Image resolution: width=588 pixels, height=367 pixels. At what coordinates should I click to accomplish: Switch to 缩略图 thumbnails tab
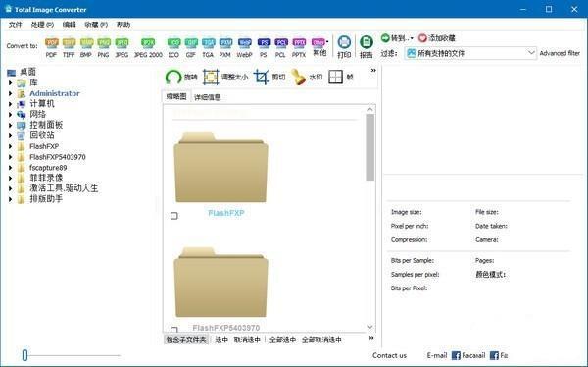click(x=176, y=96)
